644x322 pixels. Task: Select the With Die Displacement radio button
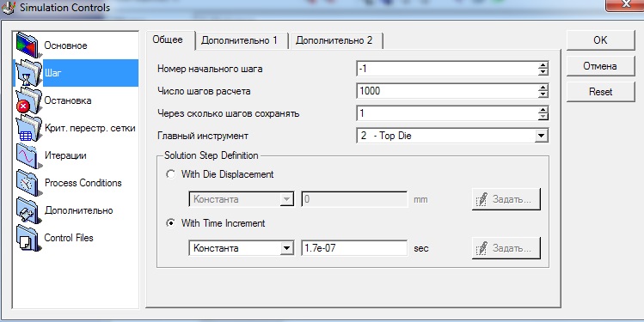pyautogui.click(x=170, y=174)
